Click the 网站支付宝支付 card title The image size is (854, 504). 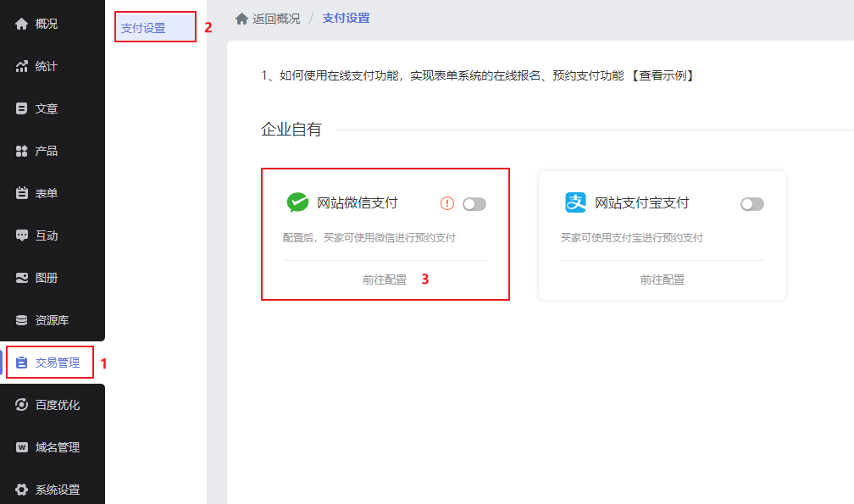pyautogui.click(x=642, y=203)
